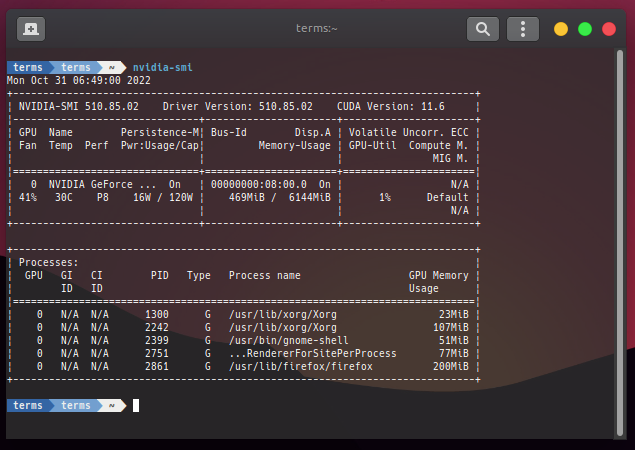Click the 'GPU Memory' column header
The width and height of the screenshot is (635, 450).
439,275
